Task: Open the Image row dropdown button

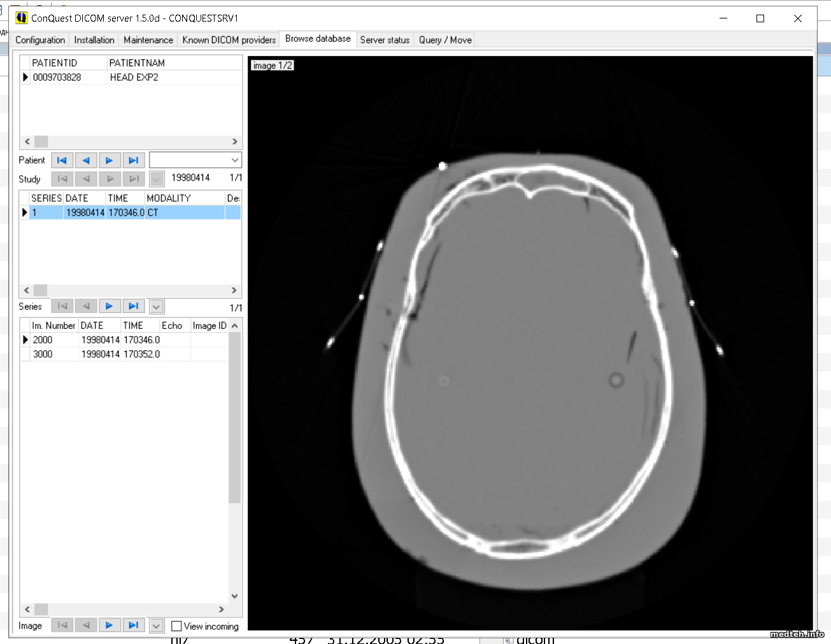Action: (157, 626)
